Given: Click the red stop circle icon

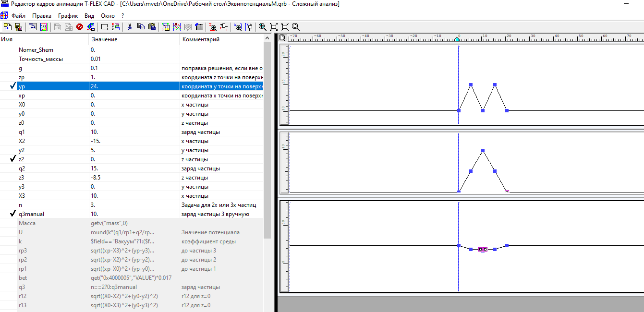Looking at the screenshot, I should pos(80,27).
